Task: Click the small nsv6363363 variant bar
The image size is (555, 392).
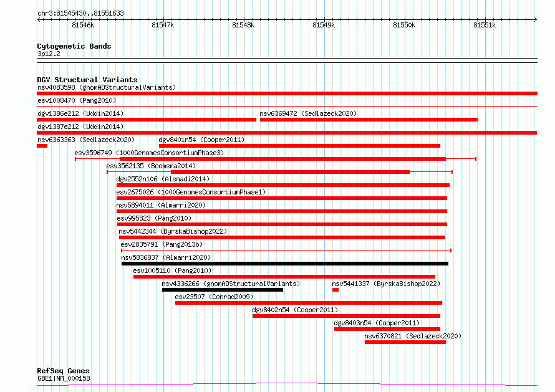Action: (42, 146)
